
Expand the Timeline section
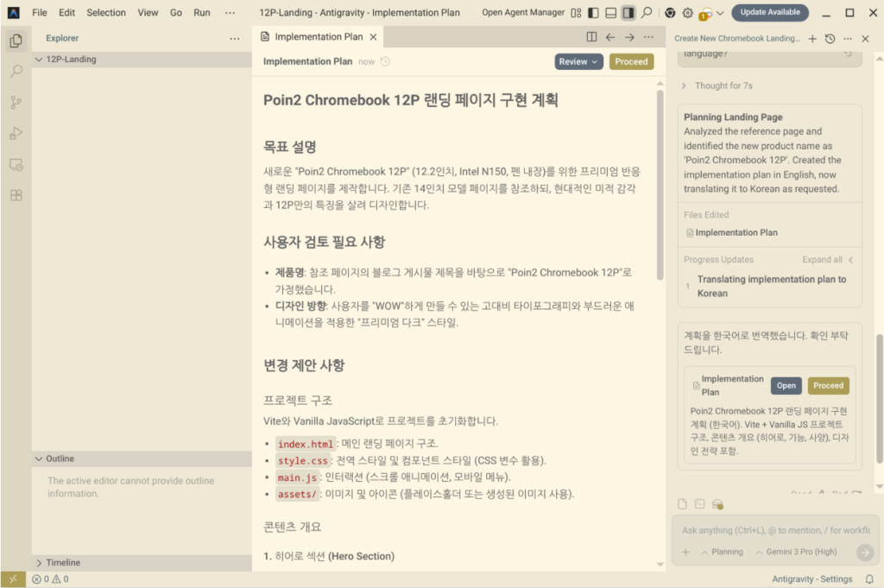pyautogui.click(x=64, y=563)
